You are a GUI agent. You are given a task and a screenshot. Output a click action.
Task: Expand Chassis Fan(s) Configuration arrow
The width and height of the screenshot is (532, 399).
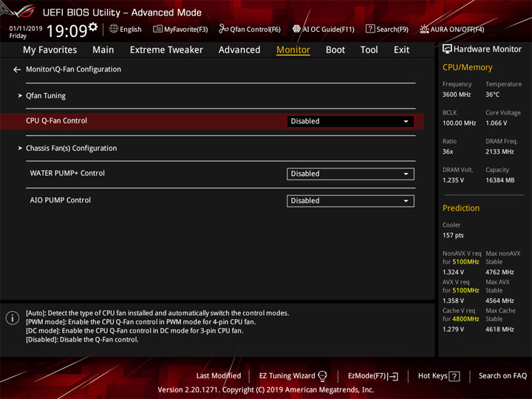pos(20,148)
